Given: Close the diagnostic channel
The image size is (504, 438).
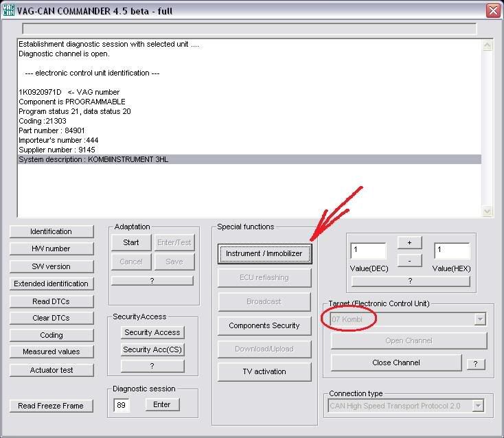Looking at the screenshot, I should pyautogui.click(x=396, y=362).
